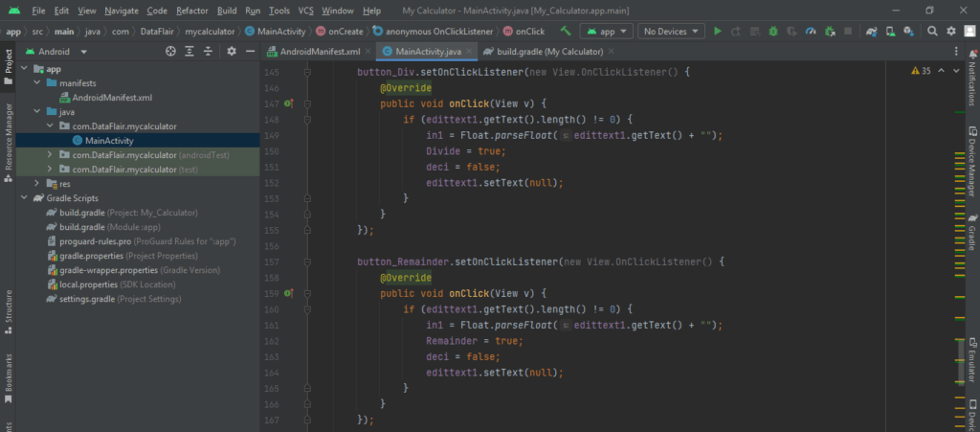Screen dimensions: 980x432
Task: Click the Search Everywhere magnifier icon
Action: tap(932, 32)
